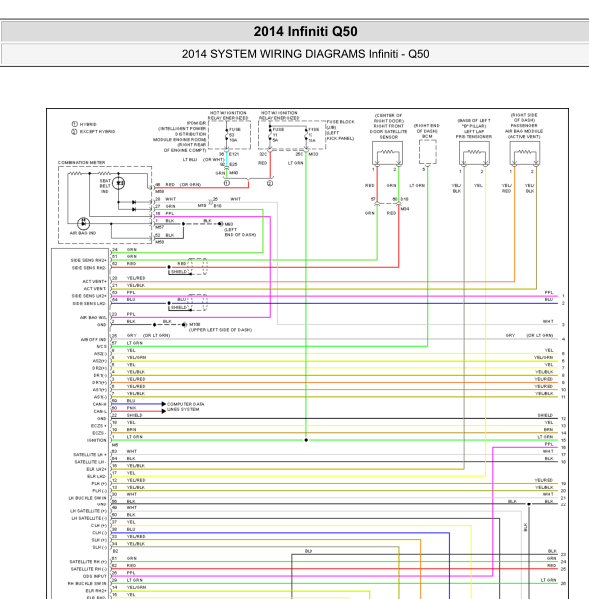Click the 'FUSE BLOCK (J/B)' label
Viewport: 589px width, 599px height.
341,124
